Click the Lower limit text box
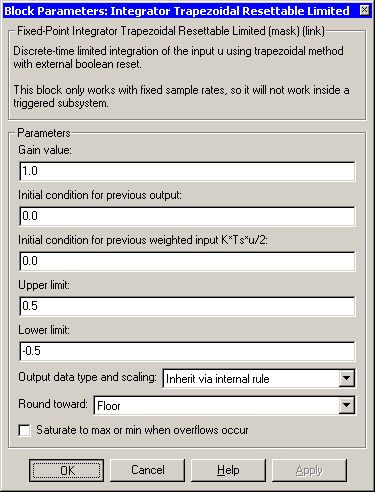The image size is (375, 492). point(187,351)
